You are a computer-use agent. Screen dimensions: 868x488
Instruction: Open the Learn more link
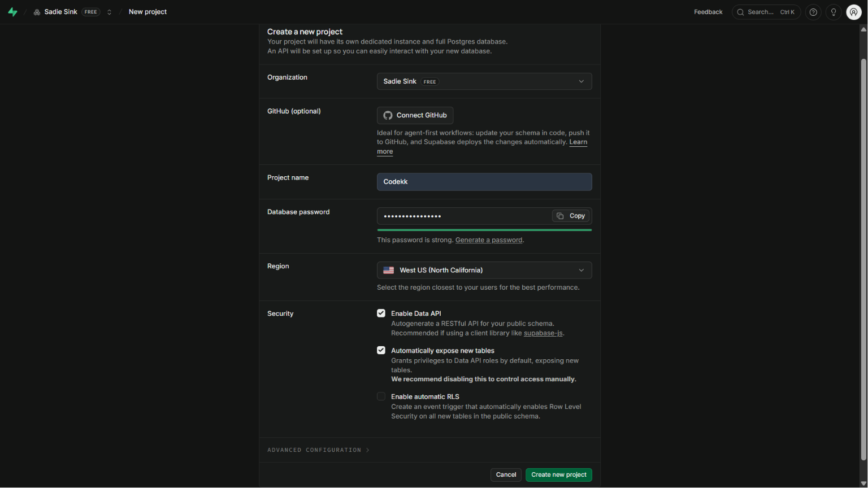click(x=578, y=142)
